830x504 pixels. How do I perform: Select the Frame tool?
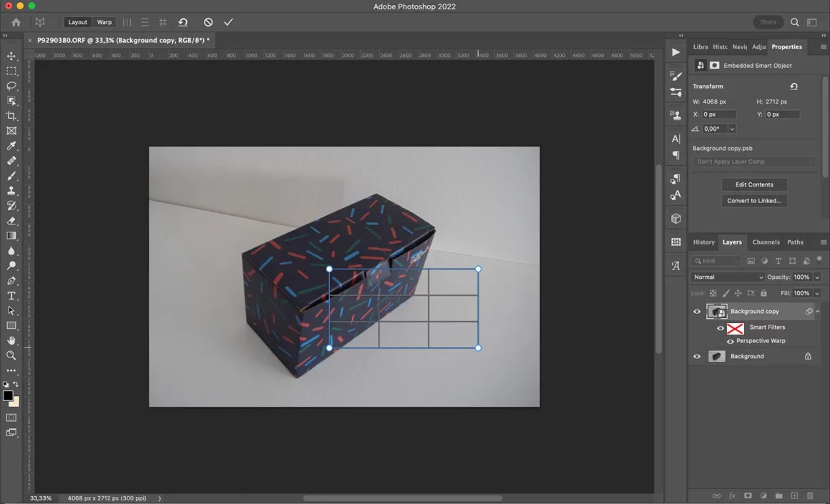pyautogui.click(x=11, y=131)
